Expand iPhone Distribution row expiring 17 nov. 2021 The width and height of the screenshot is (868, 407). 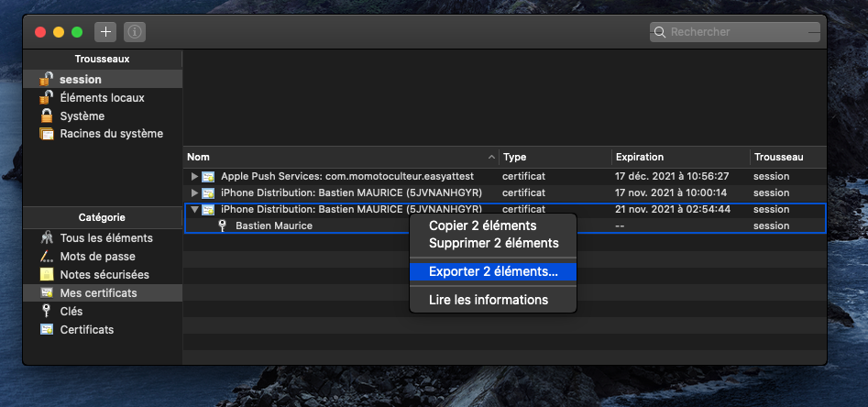click(194, 193)
